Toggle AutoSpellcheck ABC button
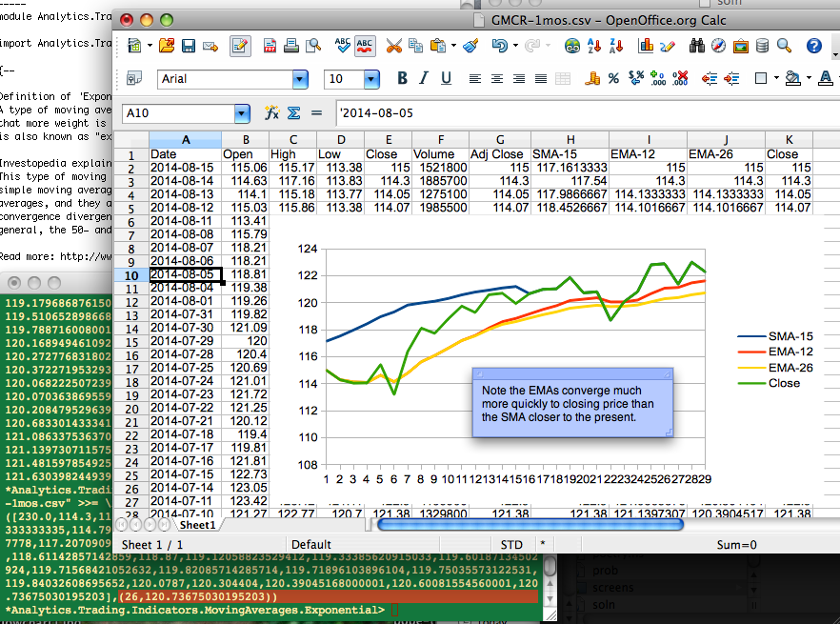 pos(364,46)
